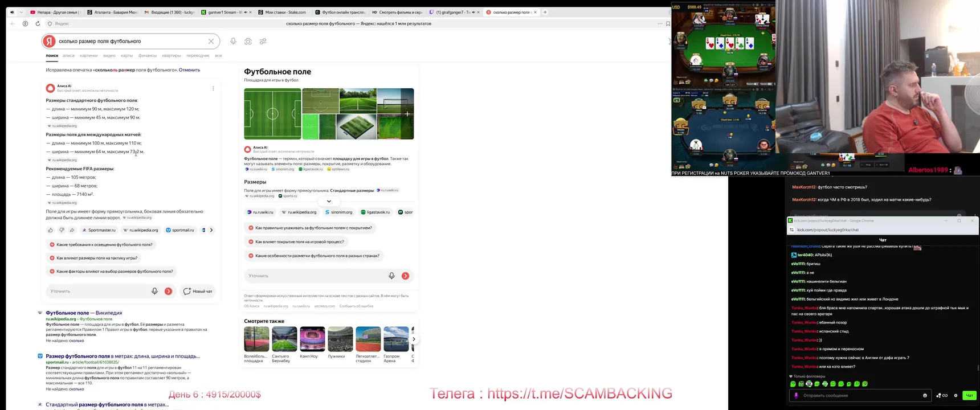Show more related places with right arrow
Viewport: 980px width, 410px height.
coord(414,339)
